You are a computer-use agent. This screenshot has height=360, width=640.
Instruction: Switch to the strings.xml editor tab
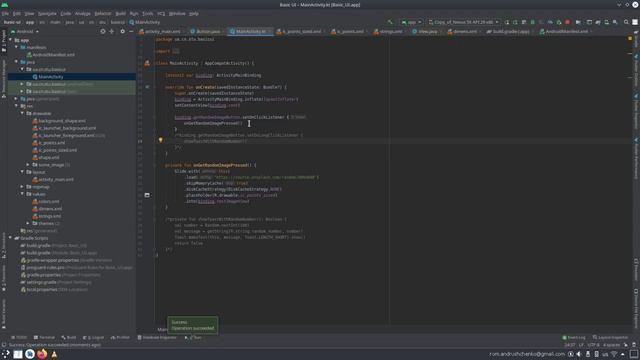point(389,31)
